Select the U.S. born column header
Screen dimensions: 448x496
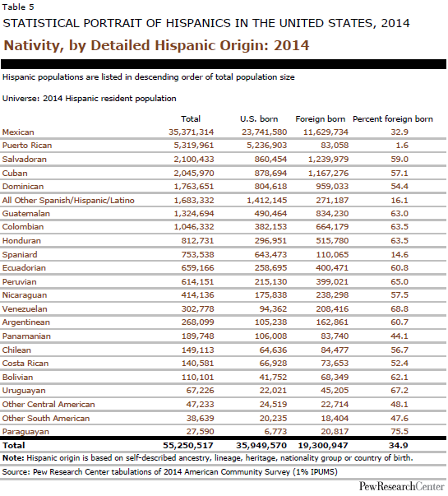[259, 119]
